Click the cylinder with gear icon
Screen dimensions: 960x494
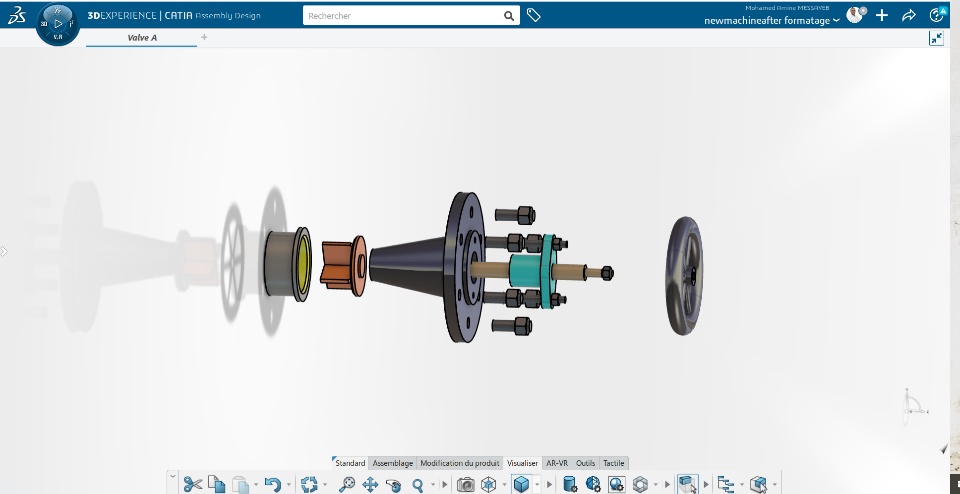pyautogui.click(x=570, y=484)
